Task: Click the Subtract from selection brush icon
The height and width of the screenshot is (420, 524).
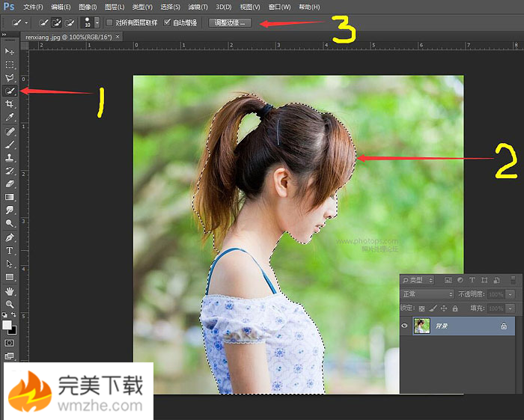Action: pos(70,23)
